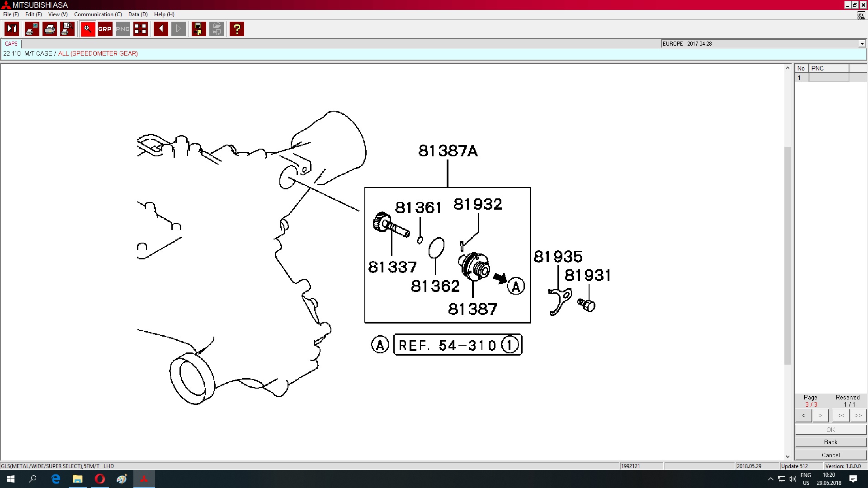Open help with yellow question mark

pos(237,29)
